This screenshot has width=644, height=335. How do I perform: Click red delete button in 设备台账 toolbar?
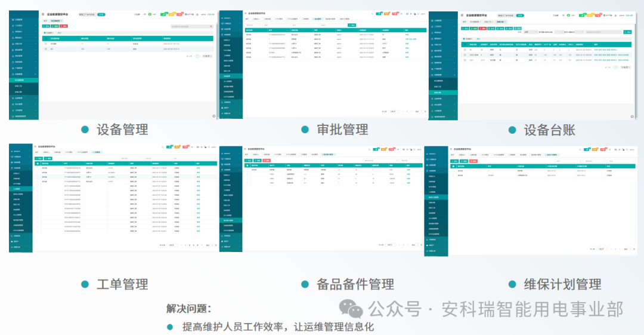point(482,29)
